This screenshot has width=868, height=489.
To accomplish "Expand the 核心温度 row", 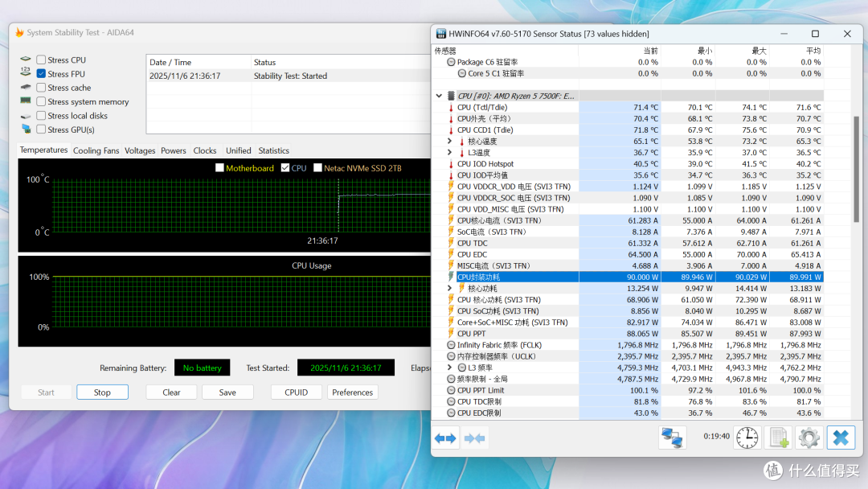I will (450, 142).
